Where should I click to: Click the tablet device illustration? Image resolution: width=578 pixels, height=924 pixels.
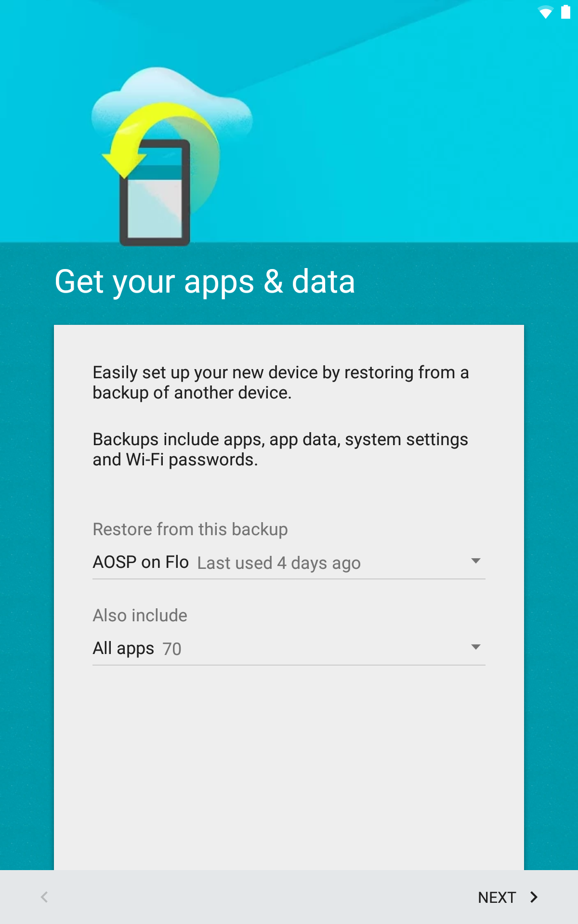[155, 192]
